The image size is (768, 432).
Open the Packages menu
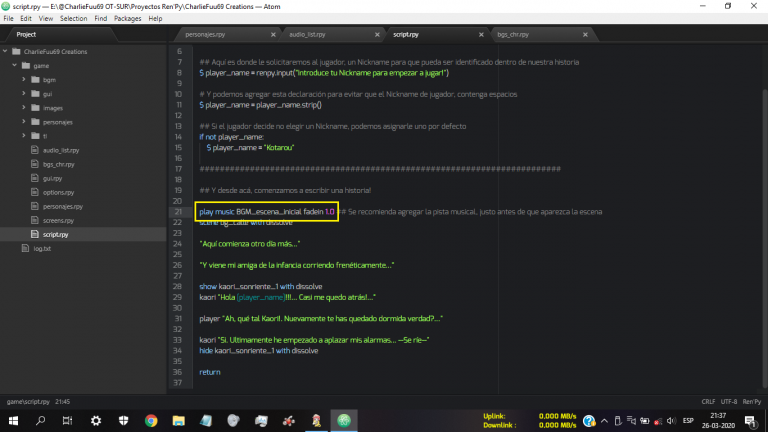127,18
